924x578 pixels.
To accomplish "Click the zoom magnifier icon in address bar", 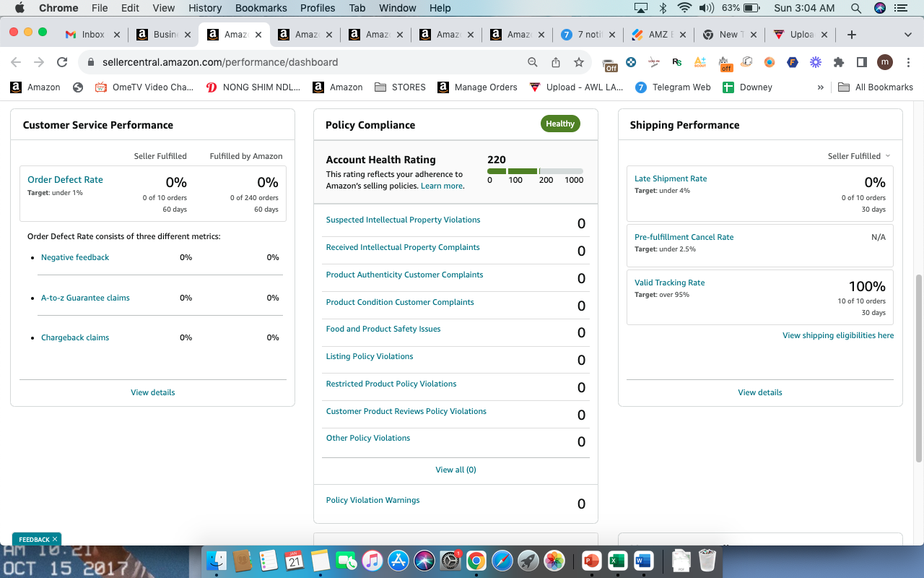I will tap(533, 62).
